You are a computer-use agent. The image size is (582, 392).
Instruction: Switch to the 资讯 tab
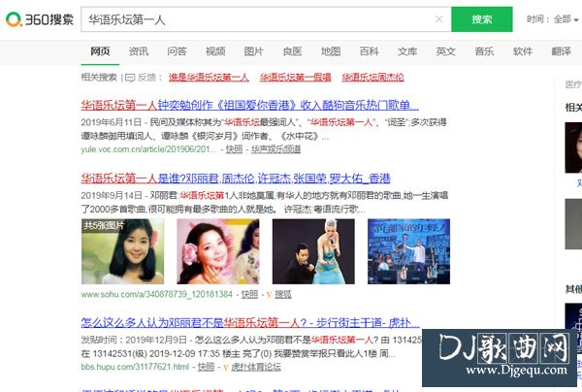(139, 51)
